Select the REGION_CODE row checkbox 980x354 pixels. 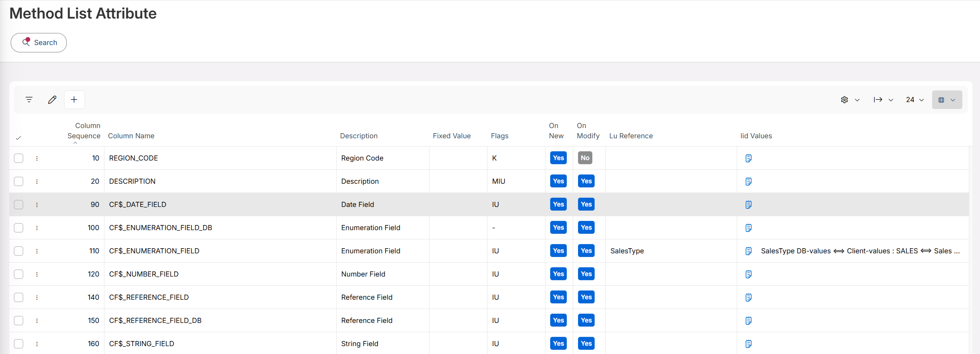19,158
